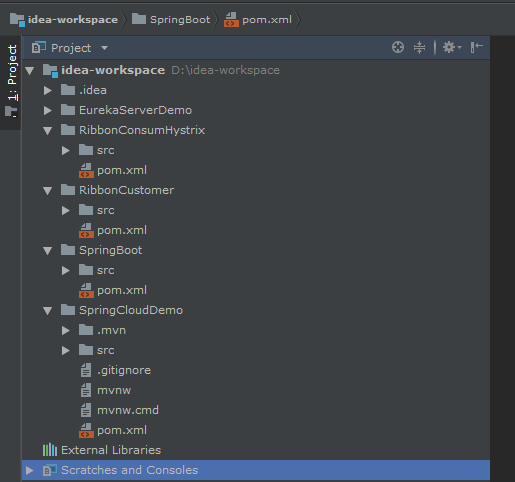Click the Collapse All icon in Project toolbar
This screenshot has height=482, width=515.
tap(419, 47)
